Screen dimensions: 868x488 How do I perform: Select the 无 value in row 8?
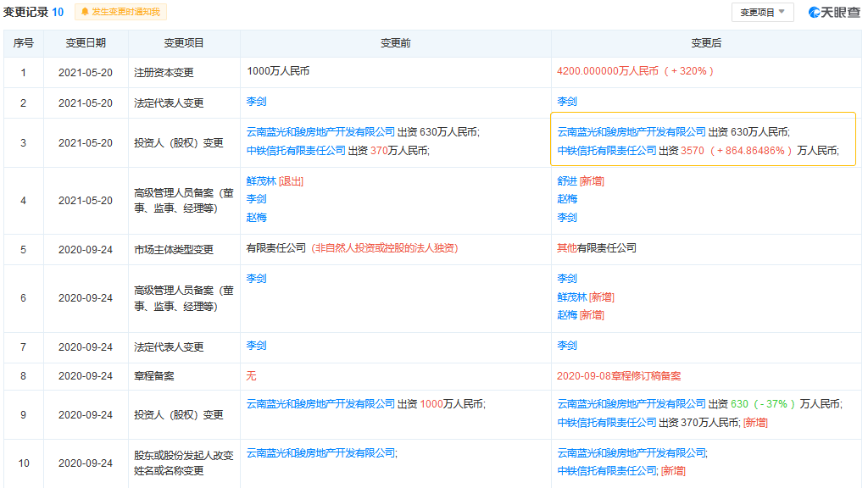pyautogui.click(x=251, y=375)
